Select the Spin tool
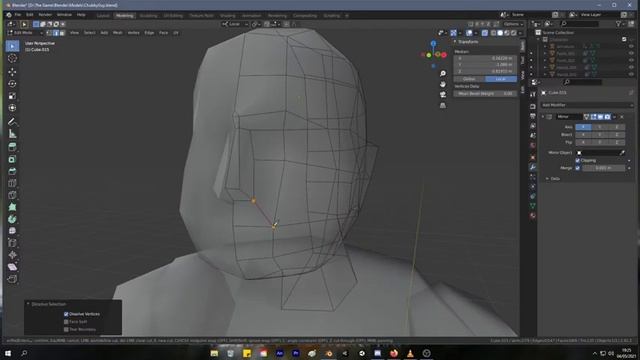640x360 pixels. 12,219
